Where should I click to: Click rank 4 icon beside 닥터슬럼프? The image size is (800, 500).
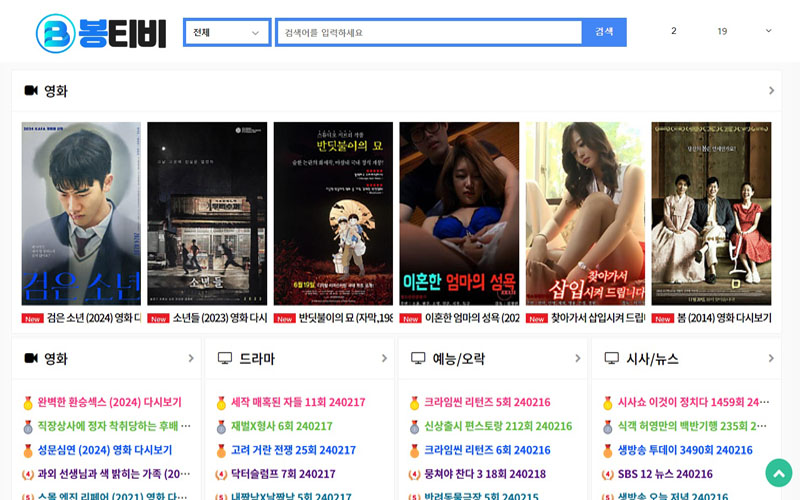tap(221, 474)
